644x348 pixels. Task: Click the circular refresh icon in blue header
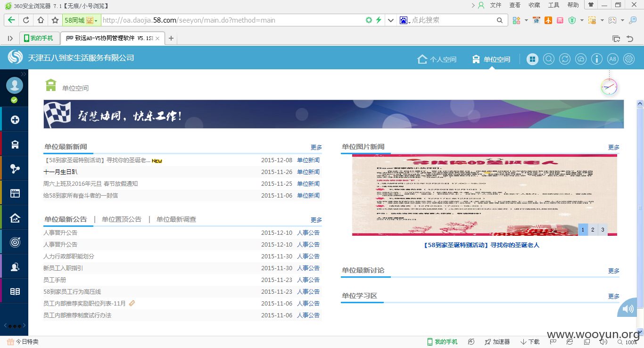coord(564,59)
